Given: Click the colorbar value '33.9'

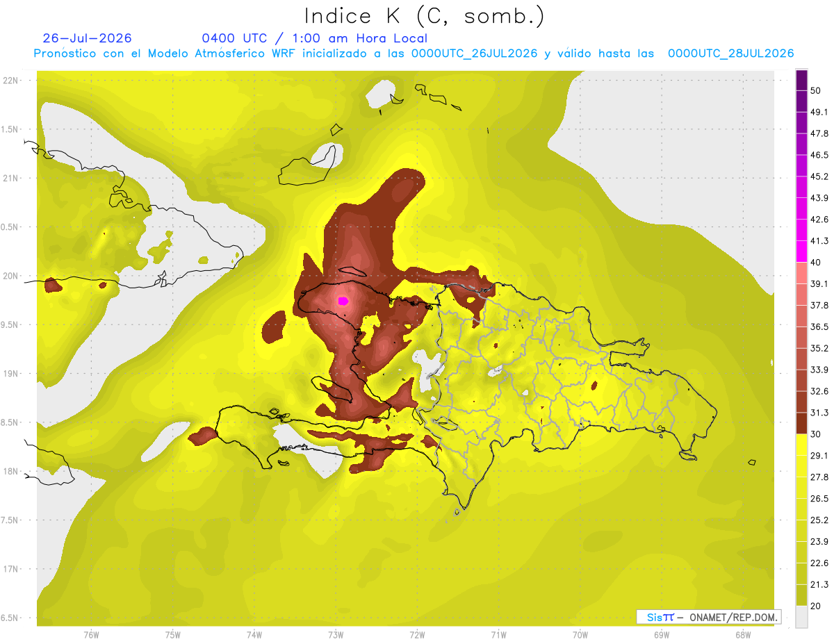Looking at the screenshot, I should coord(820,370).
